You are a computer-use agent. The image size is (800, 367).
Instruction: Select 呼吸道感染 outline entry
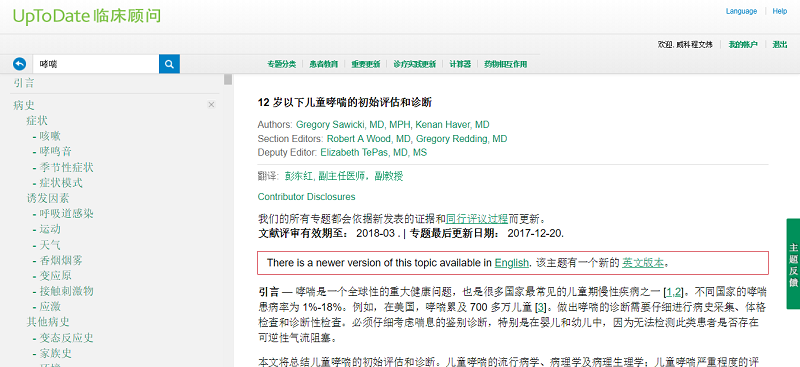click(x=66, y=213)
